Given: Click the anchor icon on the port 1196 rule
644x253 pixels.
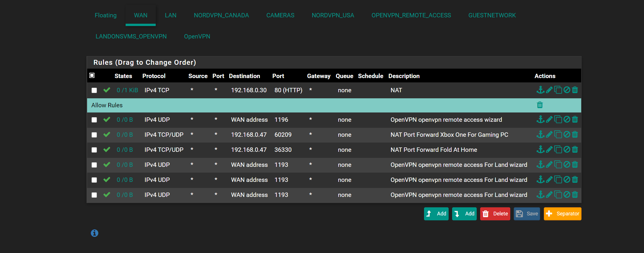Looking at the screenshot, I should (540, 119).
